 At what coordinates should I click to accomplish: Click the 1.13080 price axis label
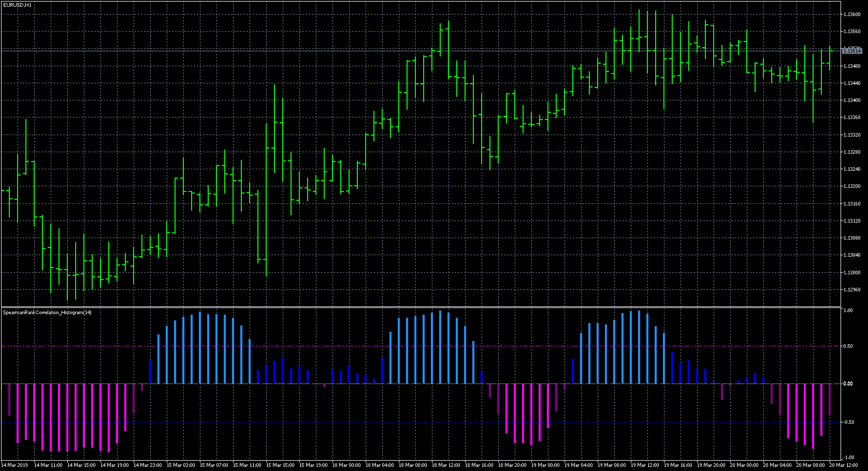click(x=852, y=238)
